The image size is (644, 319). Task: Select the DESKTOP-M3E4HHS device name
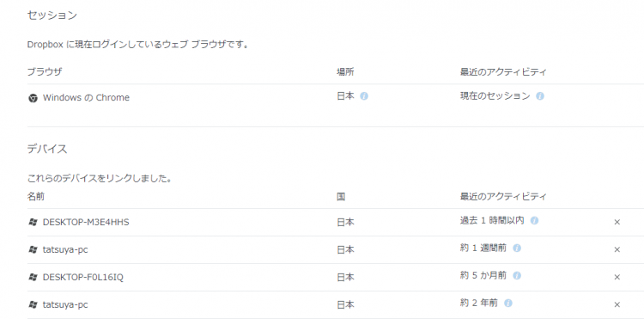tap(86, 223)
